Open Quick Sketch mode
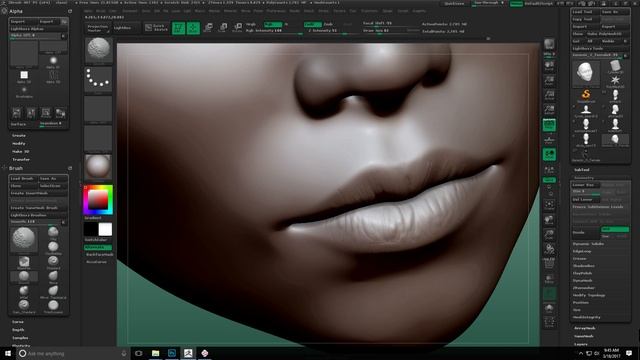640x360 pixels. pyautogui.click(x=156, y=28)
